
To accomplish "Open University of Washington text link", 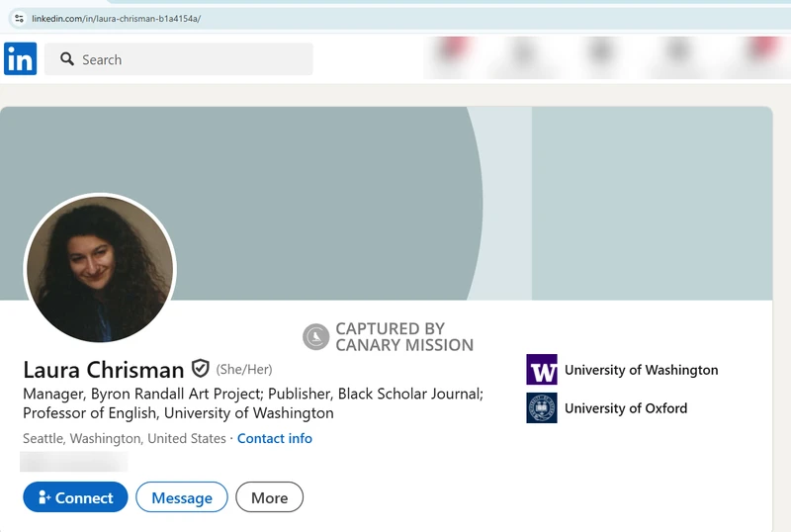I will [x=641, y=370].
